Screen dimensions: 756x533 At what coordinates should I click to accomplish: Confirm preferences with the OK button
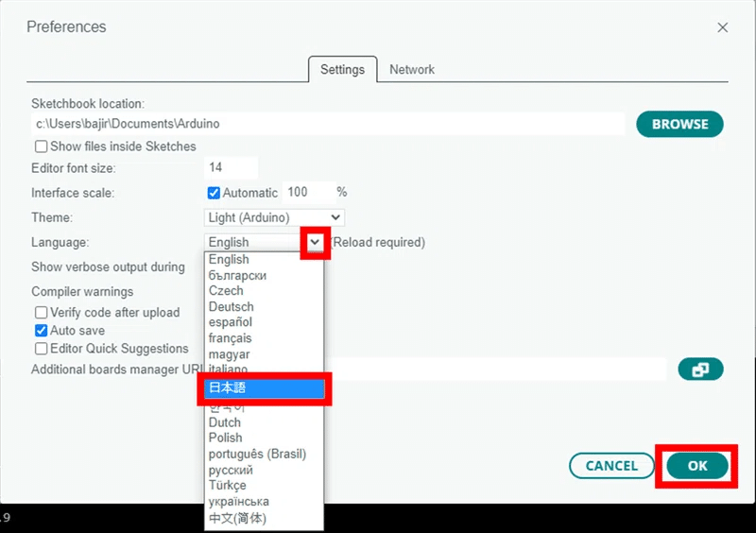point(697,466)
